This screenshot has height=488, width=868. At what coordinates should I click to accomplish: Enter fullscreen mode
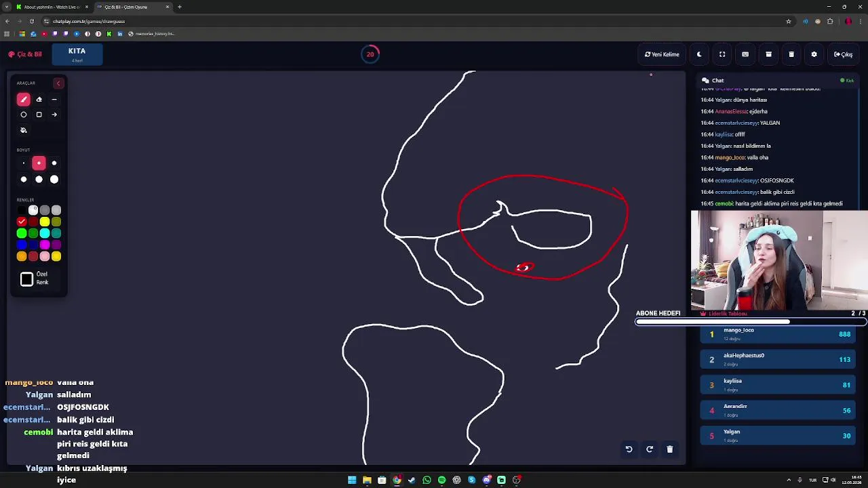tap(722, 54)
